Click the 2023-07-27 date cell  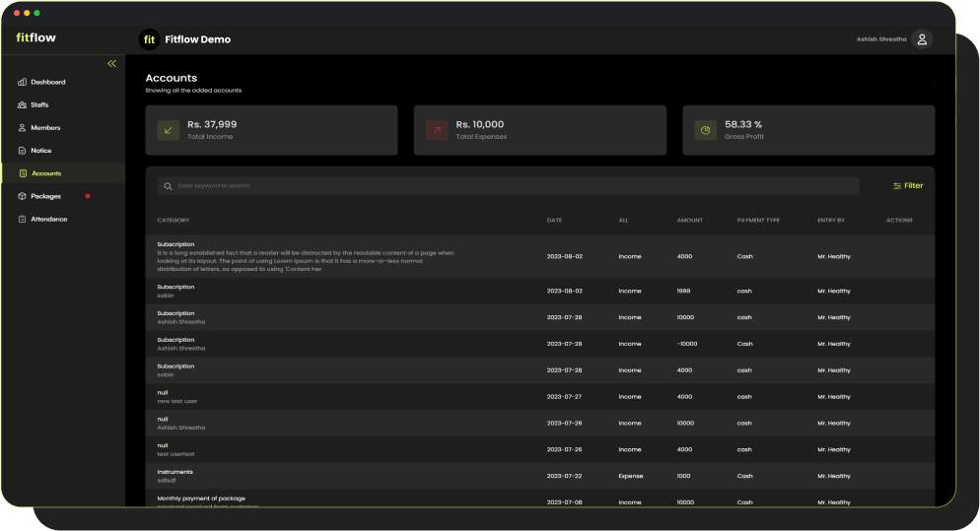point(564,397)
